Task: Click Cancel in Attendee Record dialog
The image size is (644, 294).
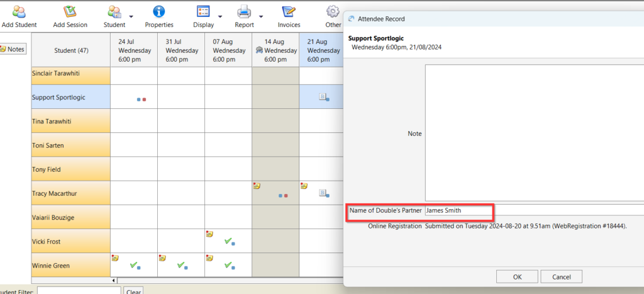Action: click(x=562, y=277)
